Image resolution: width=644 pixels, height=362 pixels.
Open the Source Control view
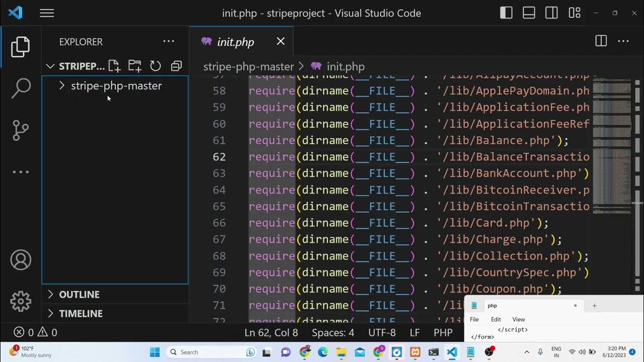pos(21,130)
